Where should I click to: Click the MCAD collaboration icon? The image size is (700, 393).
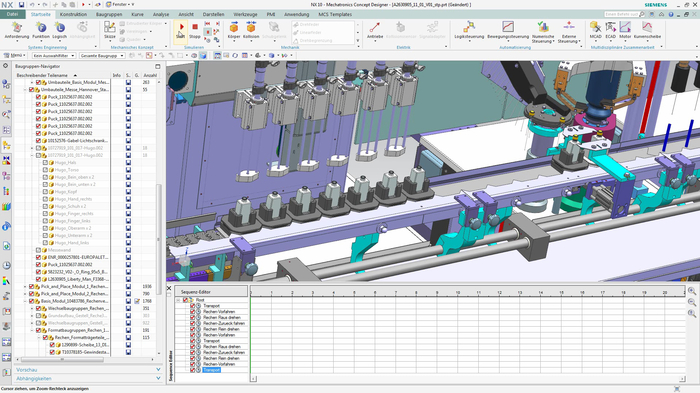(x=595, y=30)
